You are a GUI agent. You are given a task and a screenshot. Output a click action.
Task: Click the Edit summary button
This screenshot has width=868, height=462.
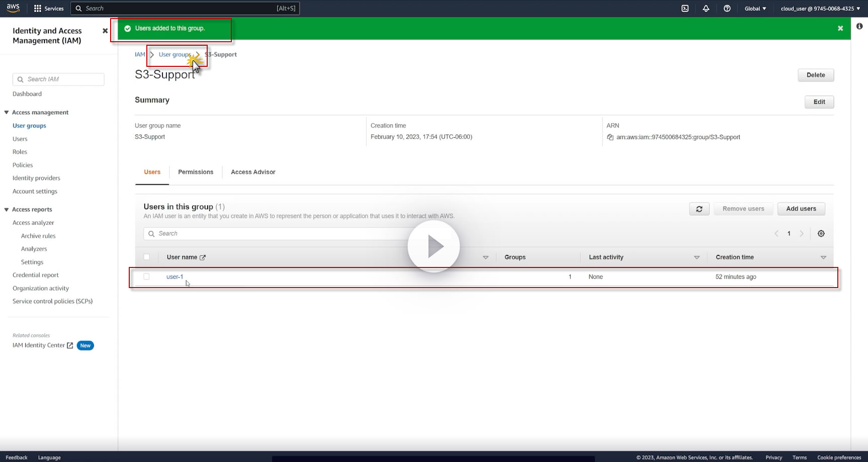click(819, 102)
